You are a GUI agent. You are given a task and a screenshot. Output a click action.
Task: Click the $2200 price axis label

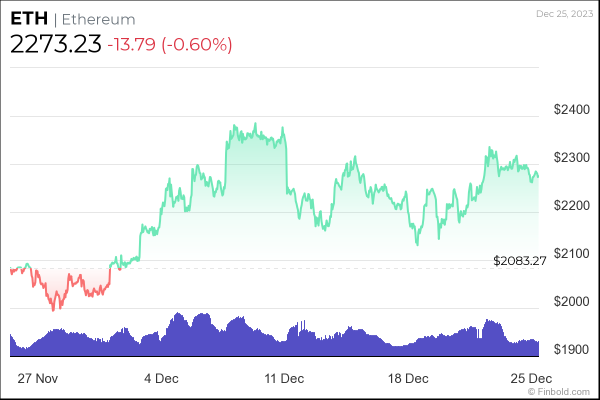571,205
